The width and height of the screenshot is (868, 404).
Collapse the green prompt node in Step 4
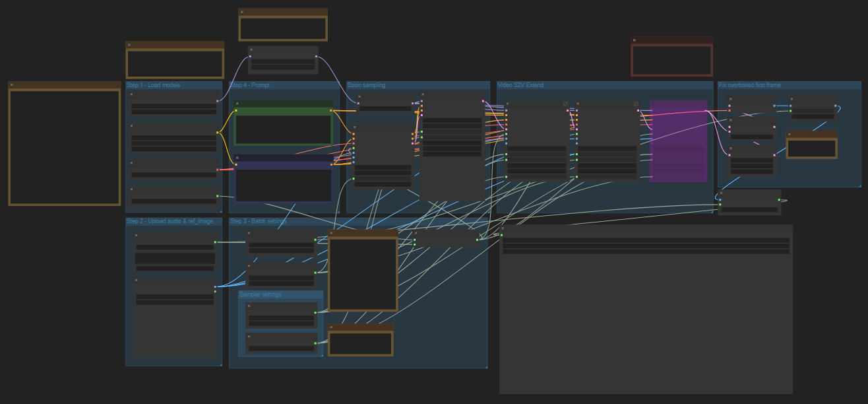(237, 104)
